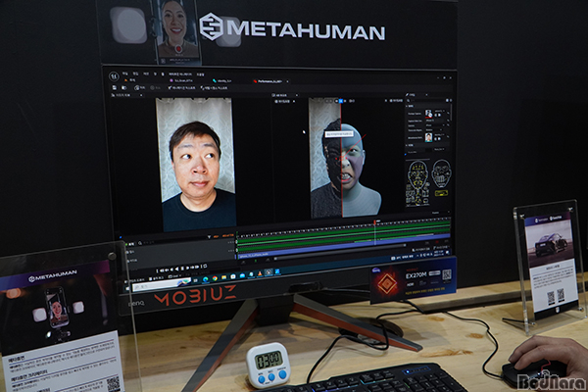Toggle the playback loop button
Viewport: 588px width, 392px height.
[x=205, y=266]
